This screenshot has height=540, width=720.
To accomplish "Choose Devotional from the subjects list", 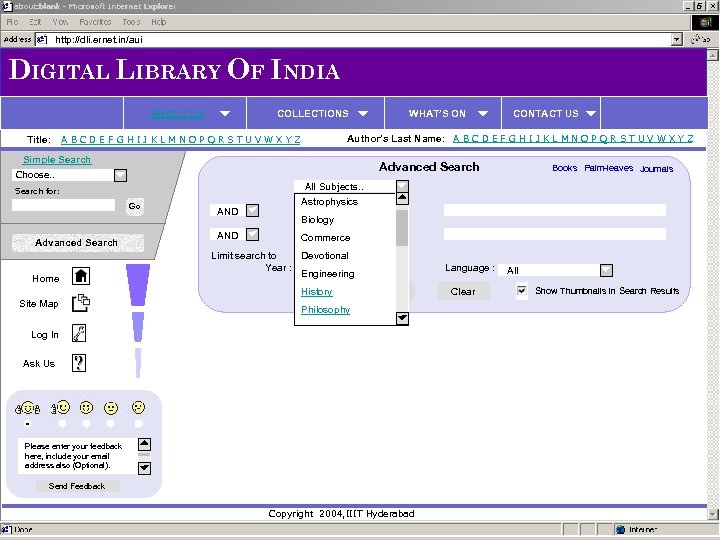I will click(x=325, y=255).
